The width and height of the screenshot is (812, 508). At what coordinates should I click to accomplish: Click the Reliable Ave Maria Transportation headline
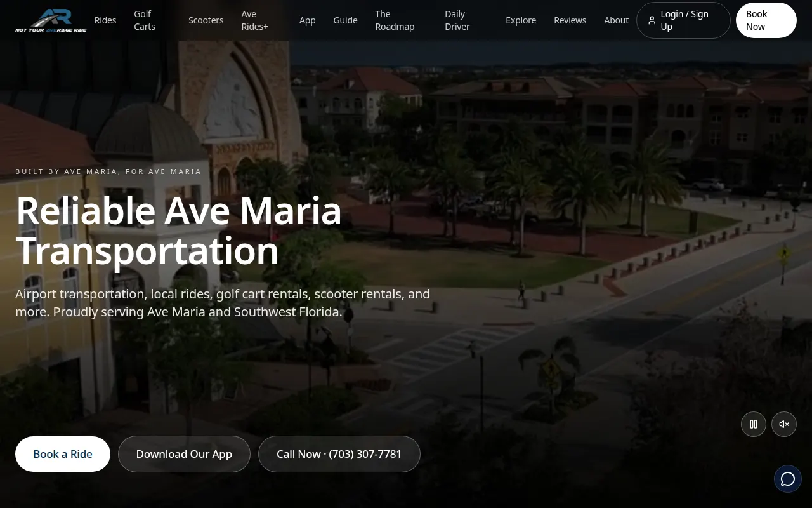coord(179,230)
